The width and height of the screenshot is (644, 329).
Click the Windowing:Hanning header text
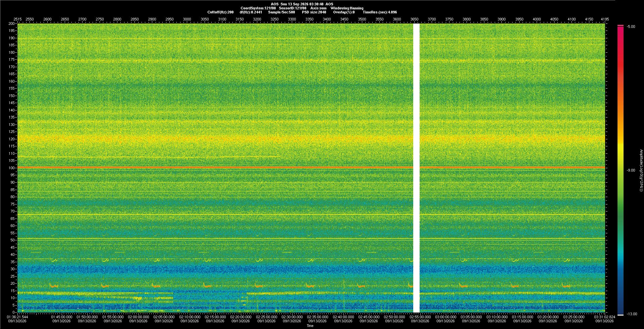[347, 8]
